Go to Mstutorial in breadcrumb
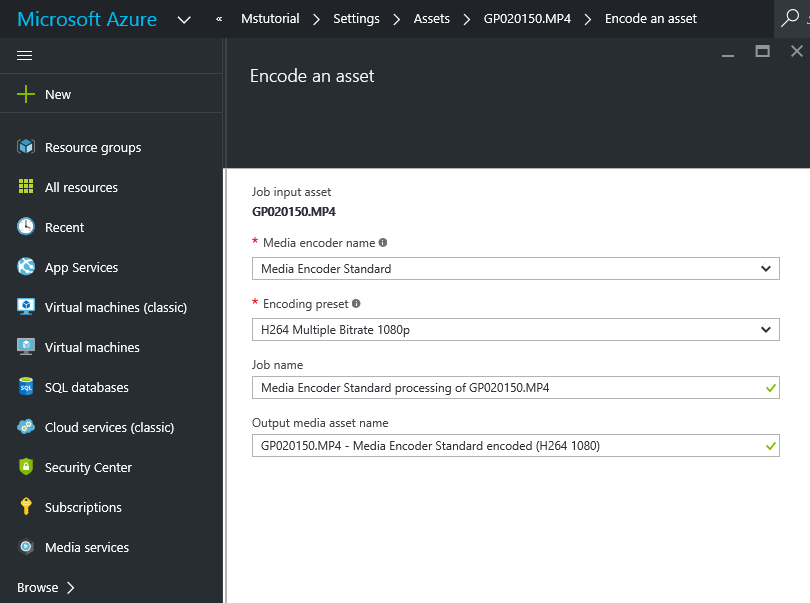The image size is (810, 603). [270, 19]
